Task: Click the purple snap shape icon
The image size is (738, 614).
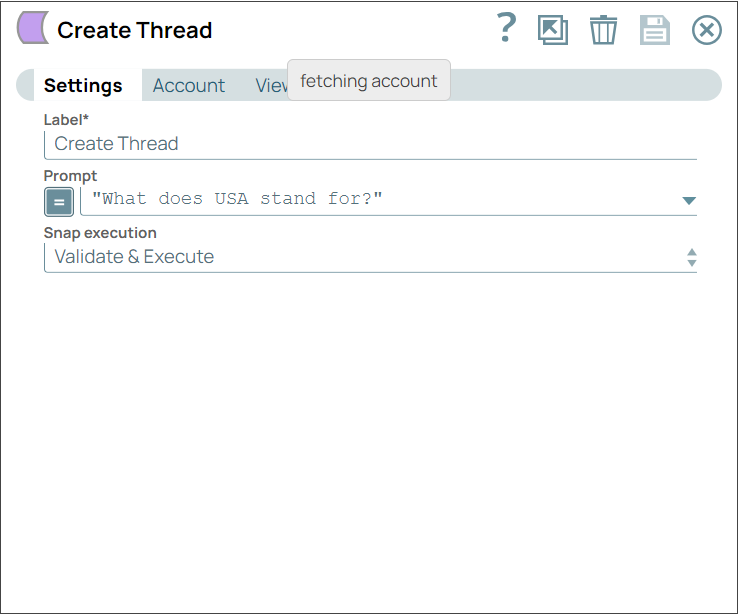Action: 33,28
